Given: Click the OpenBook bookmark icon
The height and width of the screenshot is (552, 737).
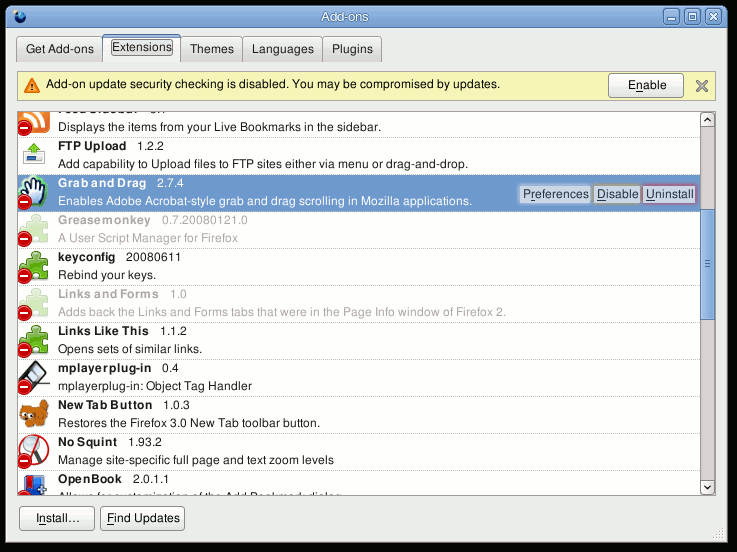Looking at the screenshot, I should point(34,484).
